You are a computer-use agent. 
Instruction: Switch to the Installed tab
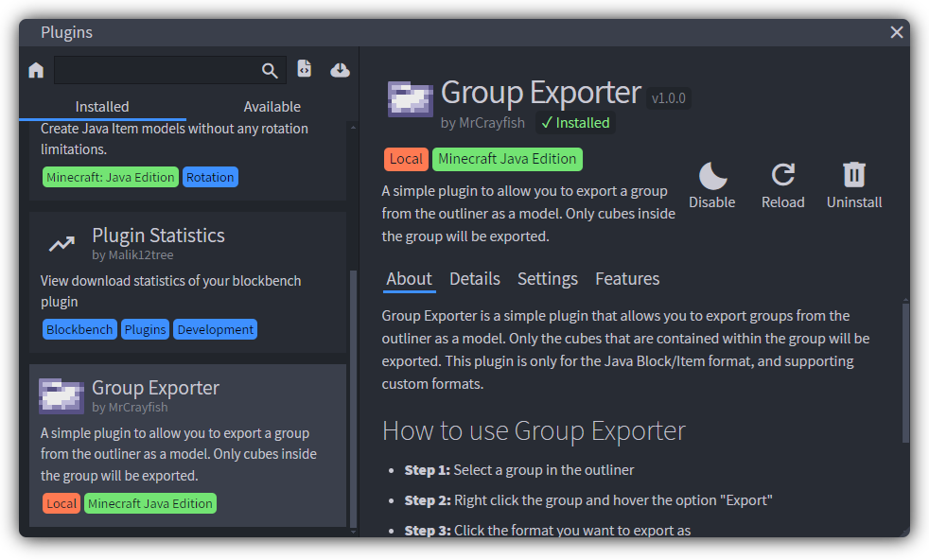pyautogui.click(x=102, y=107)
